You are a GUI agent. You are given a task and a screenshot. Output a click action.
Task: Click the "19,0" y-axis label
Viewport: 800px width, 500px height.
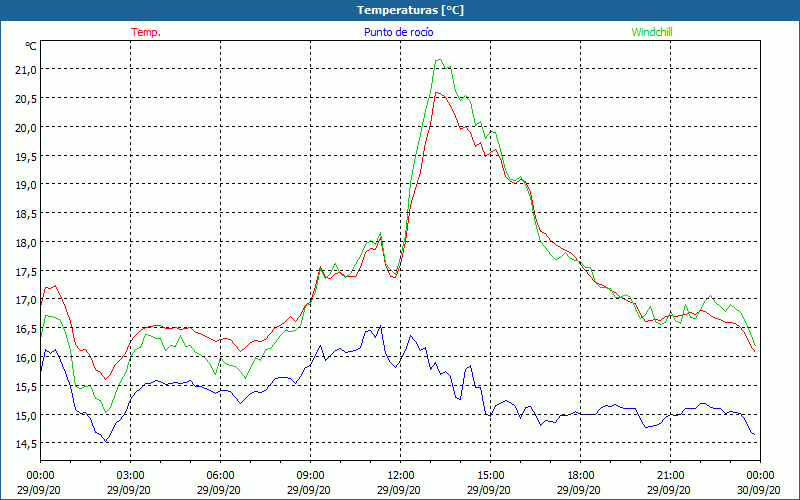pyautogui.click(x=26, y=185)
